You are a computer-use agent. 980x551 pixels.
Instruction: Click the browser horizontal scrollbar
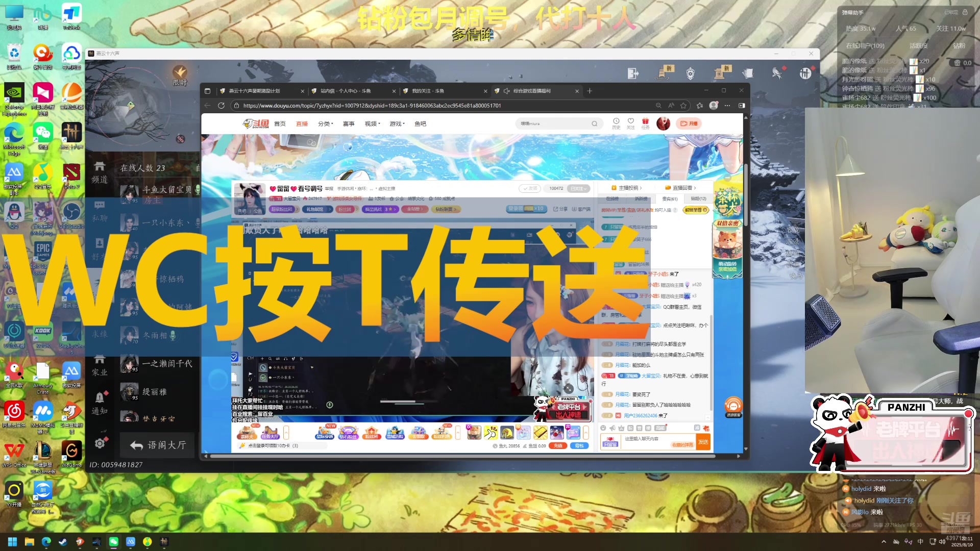point(462,456)
